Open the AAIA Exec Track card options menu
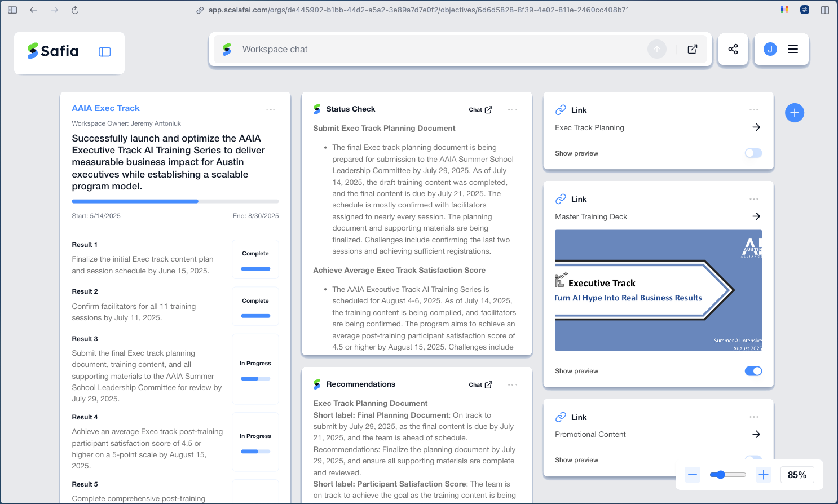This screenshot has width=838, height=504. (271, 110)
